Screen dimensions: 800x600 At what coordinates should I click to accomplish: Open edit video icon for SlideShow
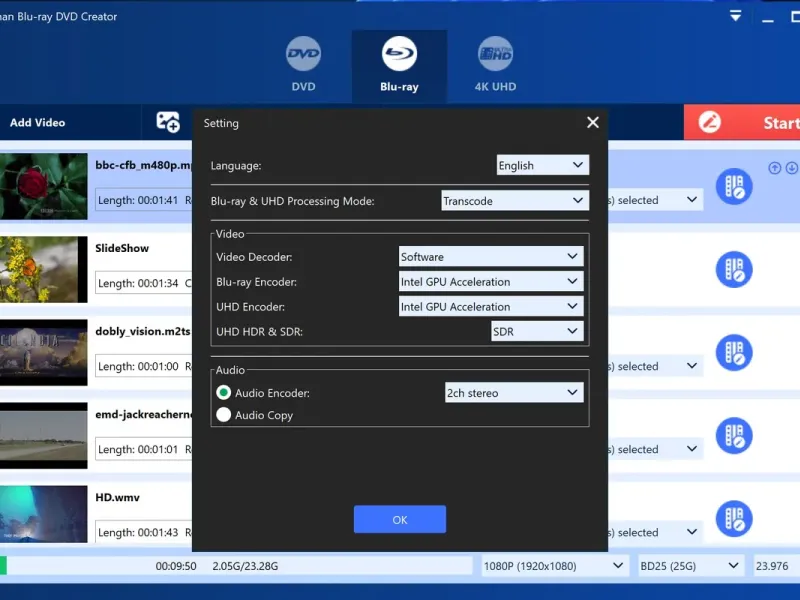(734, 269)
